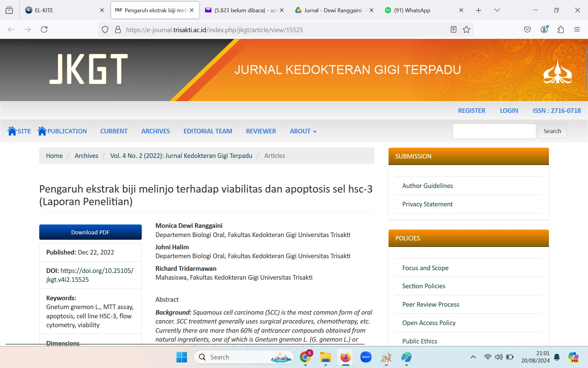Open Author Guidelines link

click(x=428, y=186)
